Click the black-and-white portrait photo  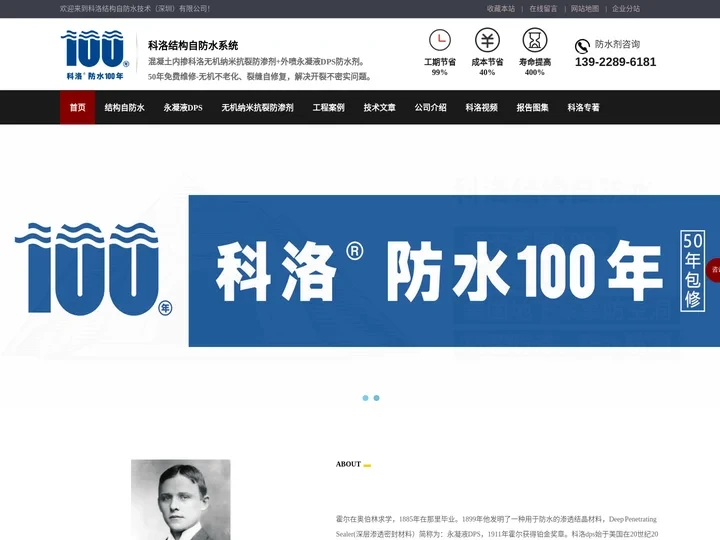pyautogui.click(x=180, y=500)
